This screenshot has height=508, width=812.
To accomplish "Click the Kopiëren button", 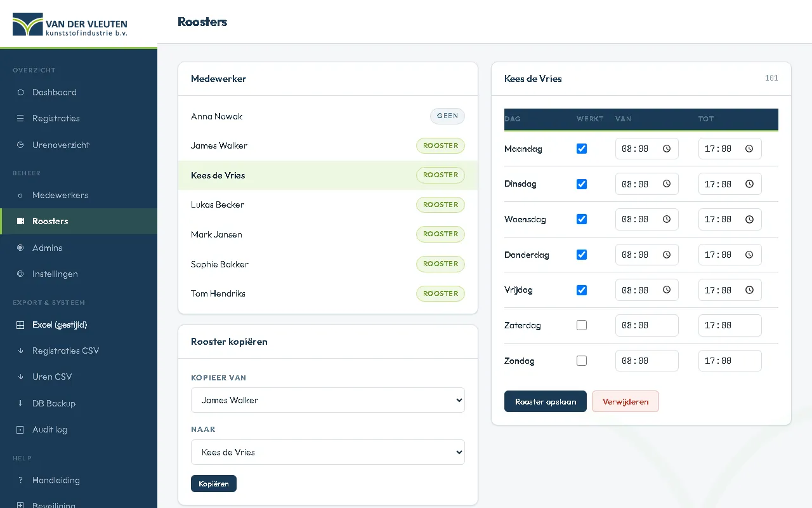I will click(x=214, y=484).
